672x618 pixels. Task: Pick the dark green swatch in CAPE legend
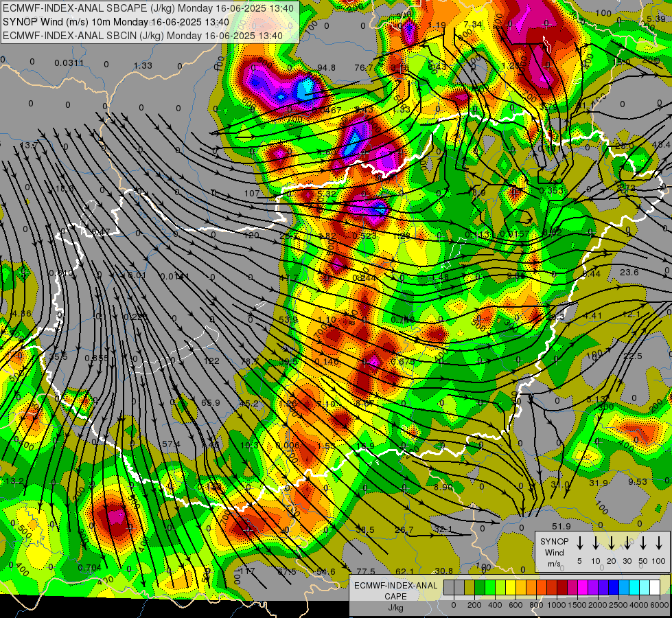(x=480, y=588)
